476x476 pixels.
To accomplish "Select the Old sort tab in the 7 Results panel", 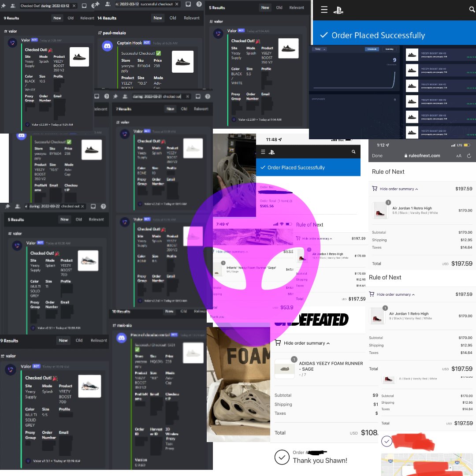I will [184, 109].
